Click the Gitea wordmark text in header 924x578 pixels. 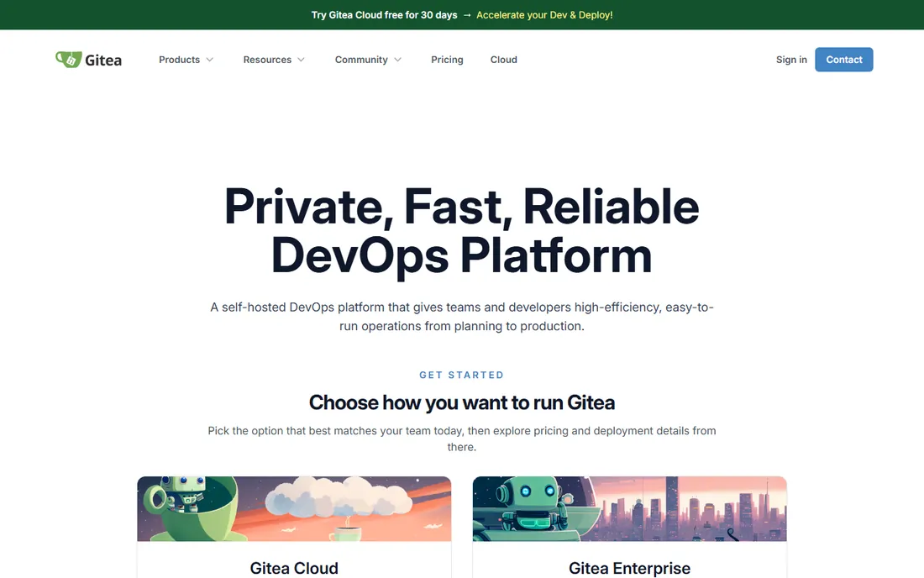pos(103,60)
